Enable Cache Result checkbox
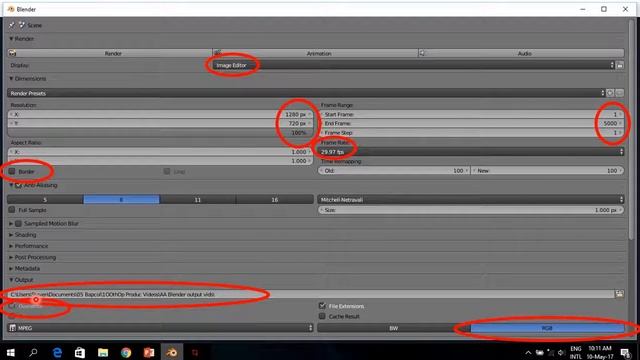The width and height of the screenshot is (640, 360). coord(322,316)
